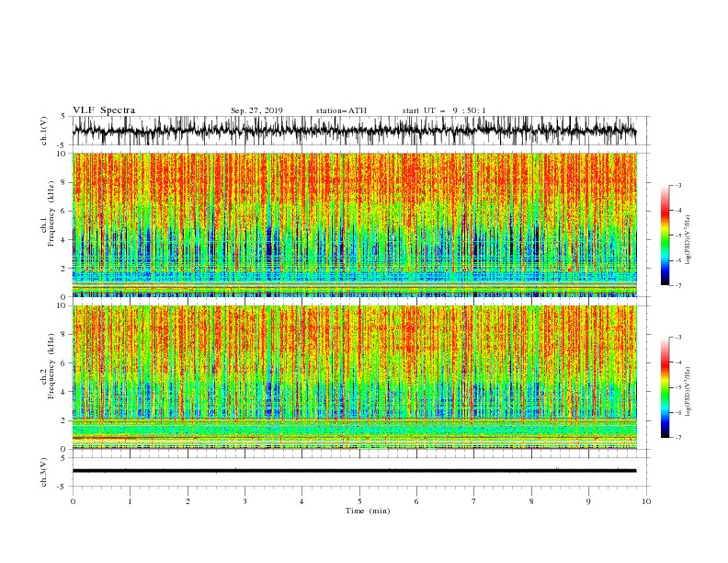
Task: Click the upper colorbar log(PSD) label
Action: tap(688, 240)
